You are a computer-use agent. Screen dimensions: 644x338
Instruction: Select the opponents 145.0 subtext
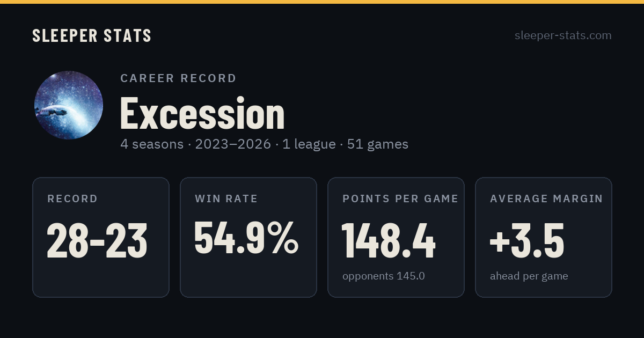[x=384, y=276]
